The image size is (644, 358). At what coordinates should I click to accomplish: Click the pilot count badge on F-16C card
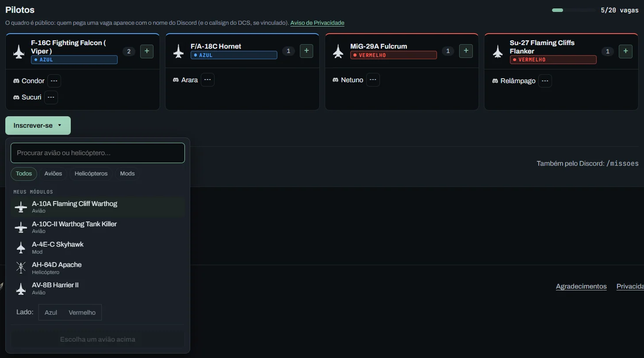[129, 51]
